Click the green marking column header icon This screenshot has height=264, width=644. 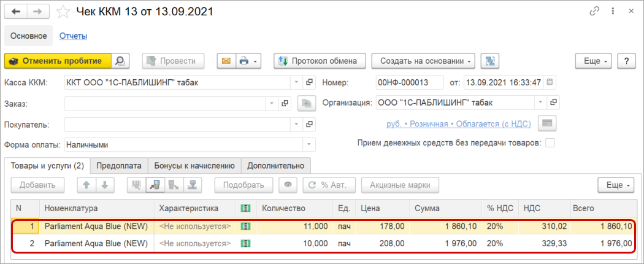pos(245,208)
